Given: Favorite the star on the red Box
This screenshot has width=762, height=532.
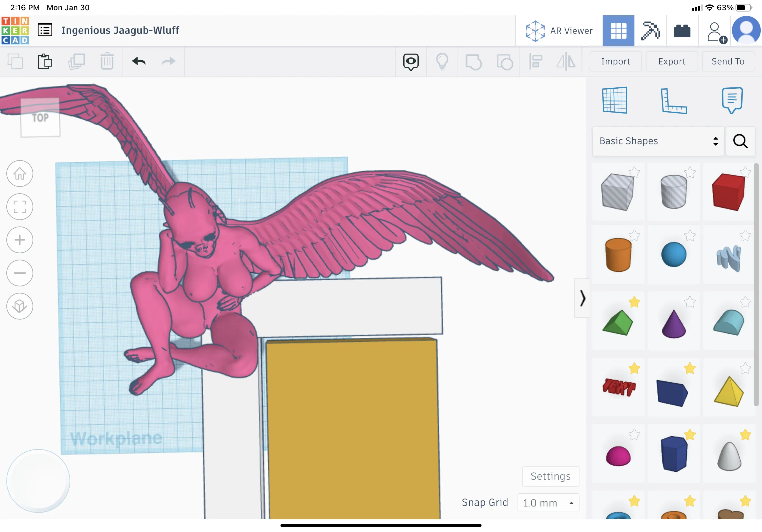Looking at the screenshot, I should pyautogui.click(x=745, y=173).
